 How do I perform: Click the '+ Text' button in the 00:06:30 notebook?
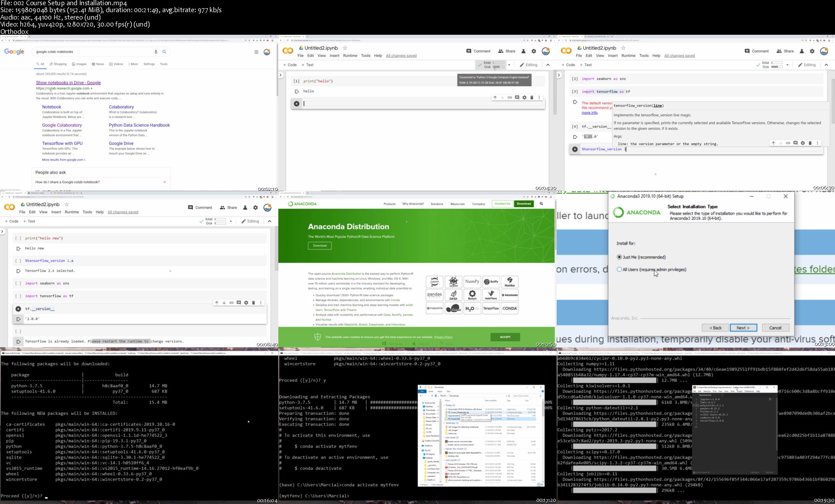586,65
